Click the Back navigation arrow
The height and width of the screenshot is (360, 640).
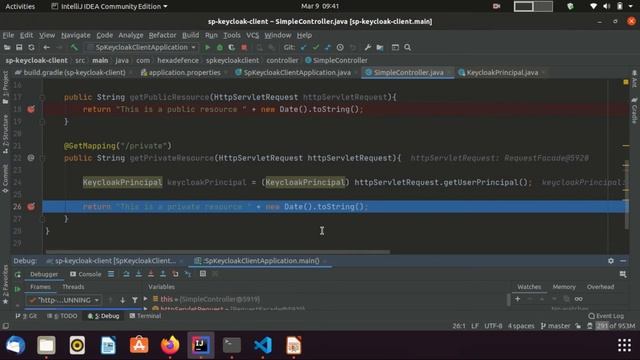[47, 47]
